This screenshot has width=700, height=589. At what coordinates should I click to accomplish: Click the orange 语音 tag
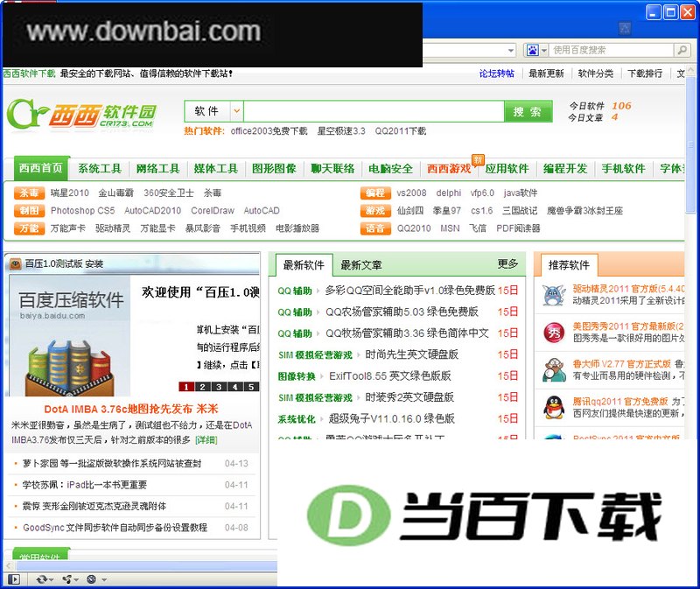coord(375,228)
